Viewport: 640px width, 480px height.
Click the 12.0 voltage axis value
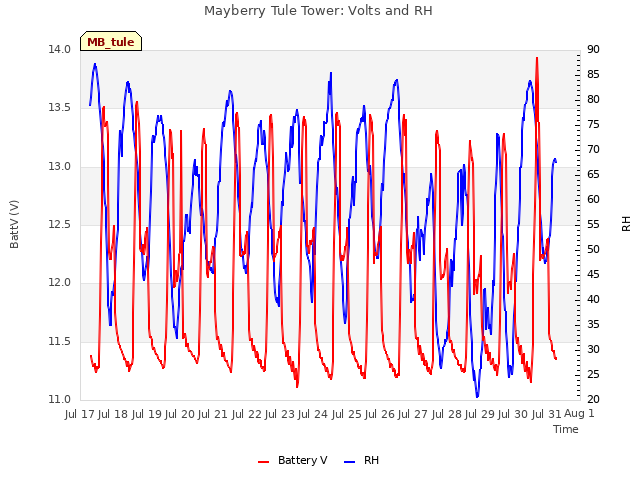point(60,283)
